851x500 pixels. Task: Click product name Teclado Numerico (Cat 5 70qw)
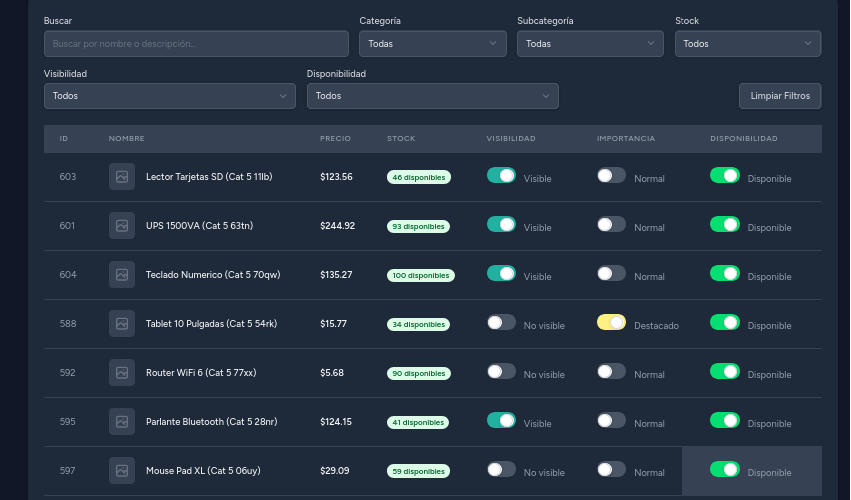(213, 275)
